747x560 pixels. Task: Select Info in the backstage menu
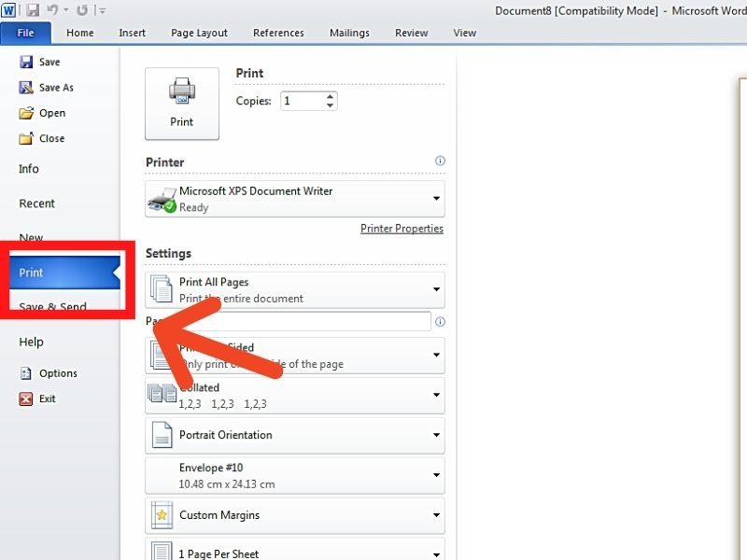[29, 169]
